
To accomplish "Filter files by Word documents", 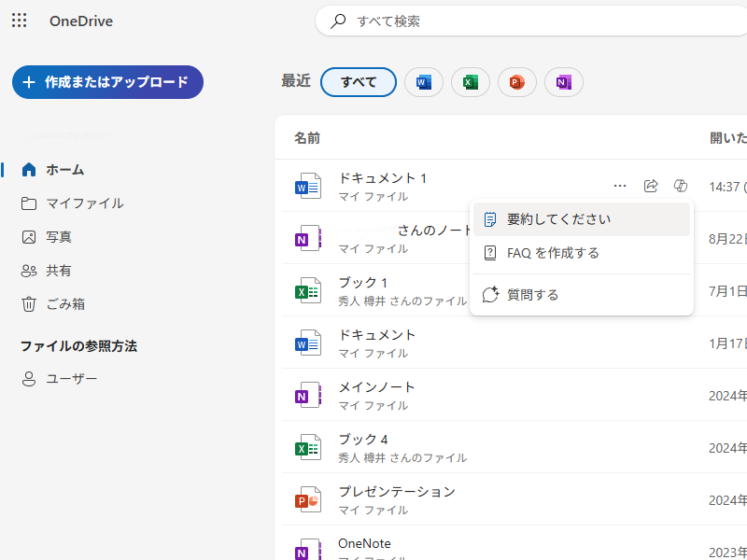I will (x=423, y=82).
